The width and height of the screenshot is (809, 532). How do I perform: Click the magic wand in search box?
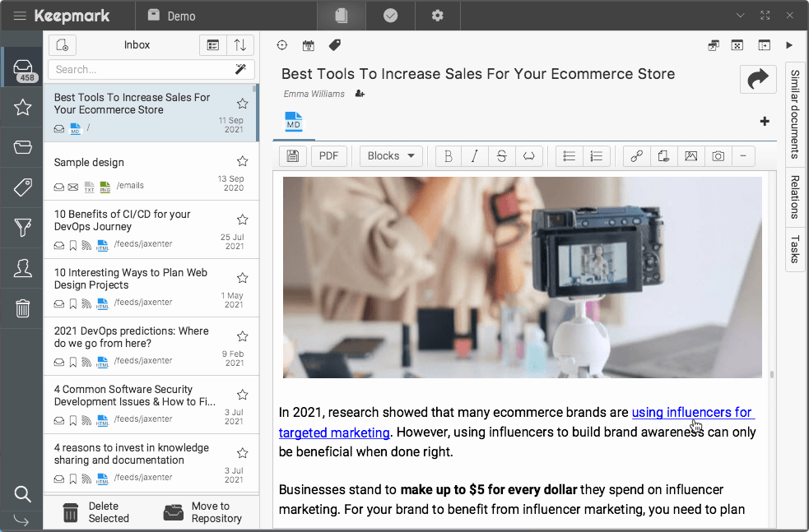tap(241, 70)
